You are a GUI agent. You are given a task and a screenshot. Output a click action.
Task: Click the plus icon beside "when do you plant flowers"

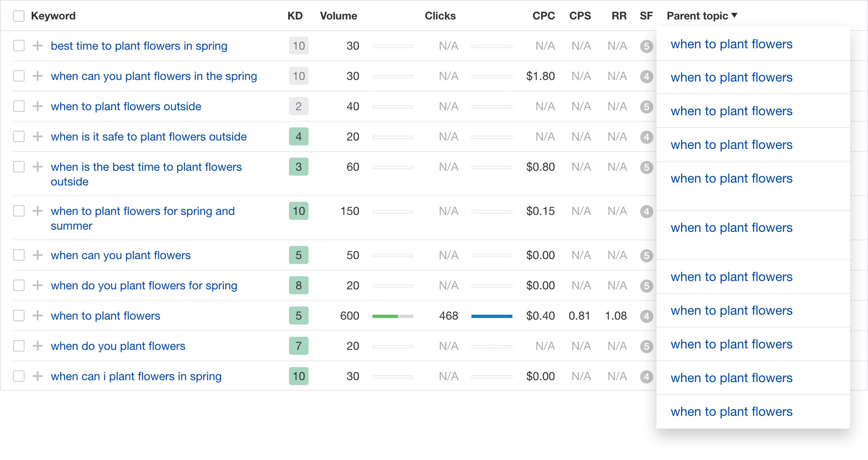[37, 346]
